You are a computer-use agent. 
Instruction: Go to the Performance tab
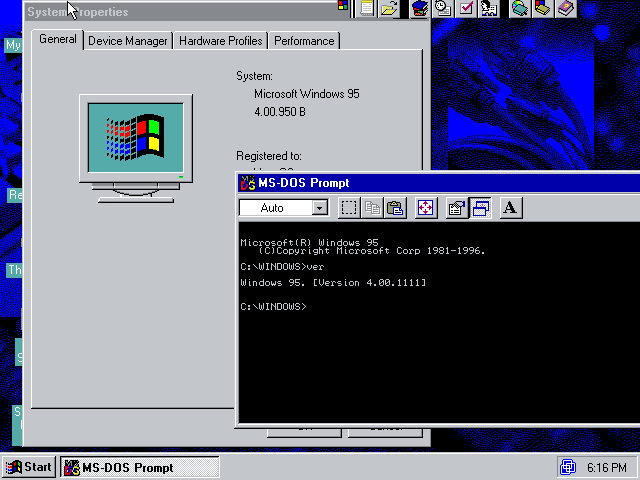tap(304, 41)
